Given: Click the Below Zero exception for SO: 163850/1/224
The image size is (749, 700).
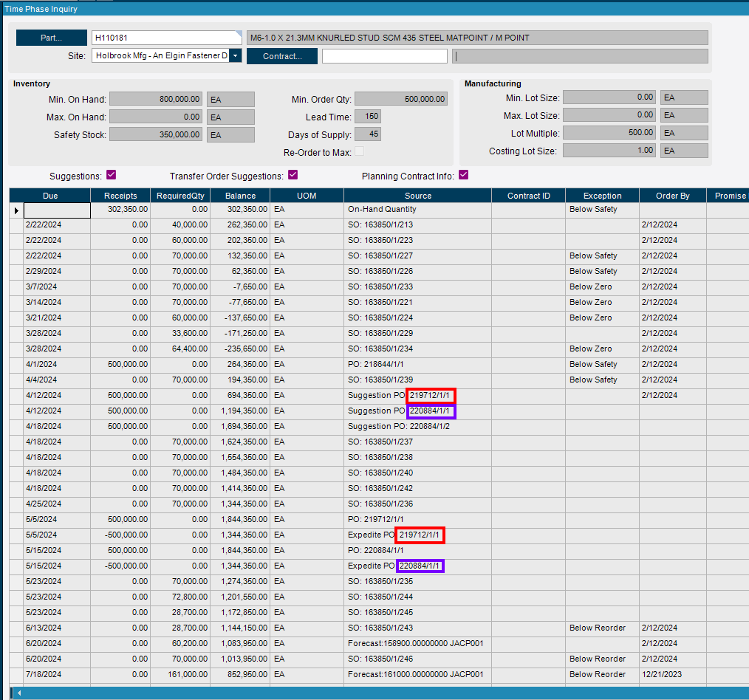Looking at the screenshot, I should pyautogui.click(x=602, y=318).
